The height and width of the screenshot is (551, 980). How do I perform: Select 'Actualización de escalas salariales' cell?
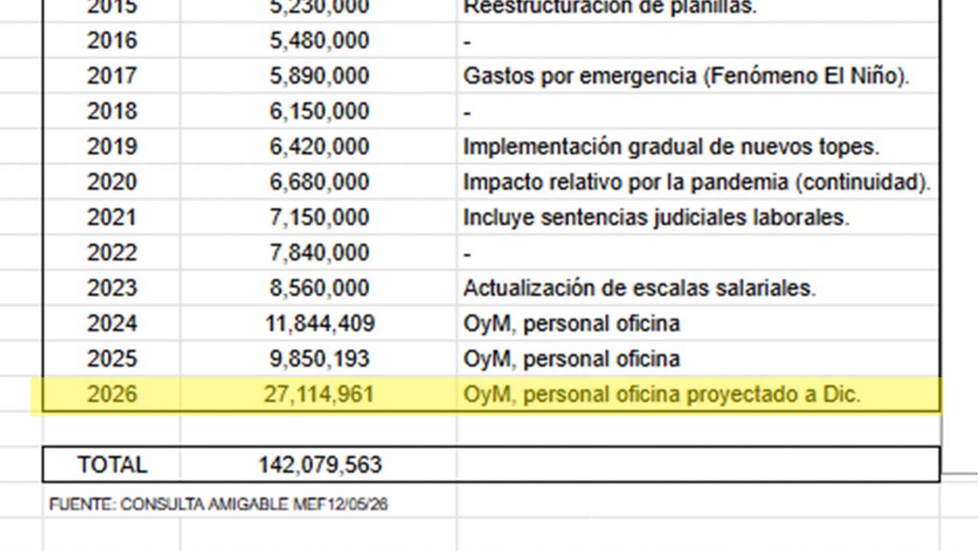click(698, 288)
